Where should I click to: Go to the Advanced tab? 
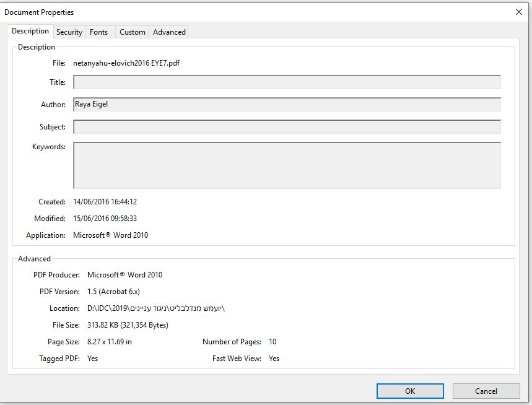click(169, 32)
